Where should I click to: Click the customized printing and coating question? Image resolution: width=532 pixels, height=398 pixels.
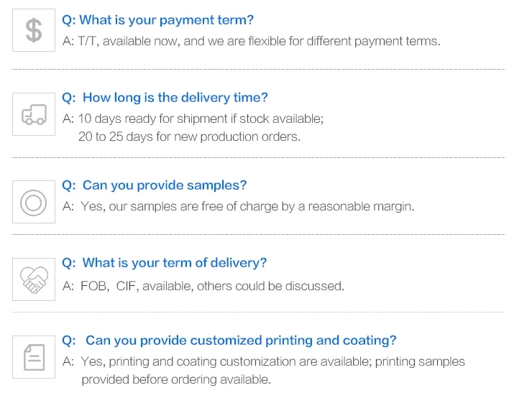[230, 341]
